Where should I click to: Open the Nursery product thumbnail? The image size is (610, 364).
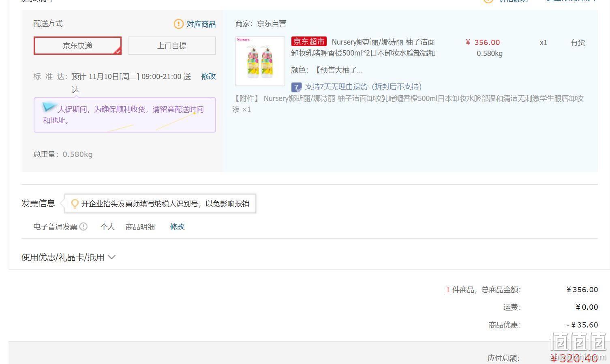click(260, 61)
